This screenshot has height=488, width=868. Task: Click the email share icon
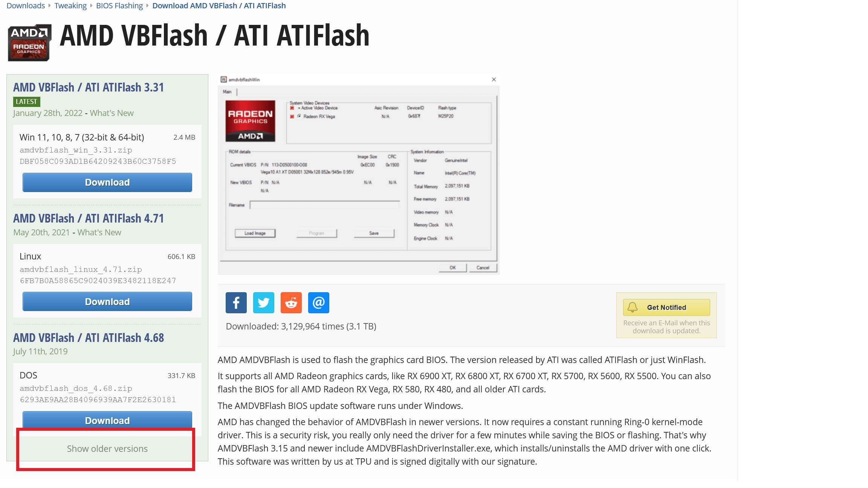pyautogui.click(x=319, y=302)
